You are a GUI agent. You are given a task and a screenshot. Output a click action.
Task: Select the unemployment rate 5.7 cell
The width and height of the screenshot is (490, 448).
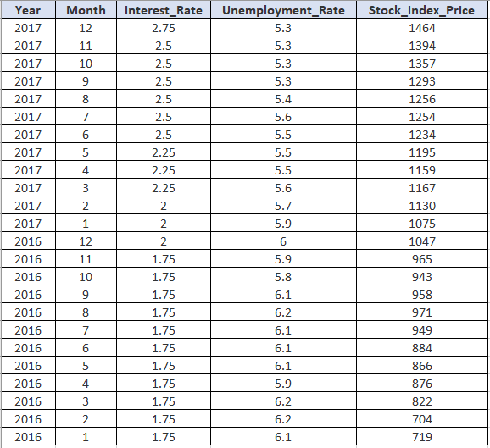283,206
